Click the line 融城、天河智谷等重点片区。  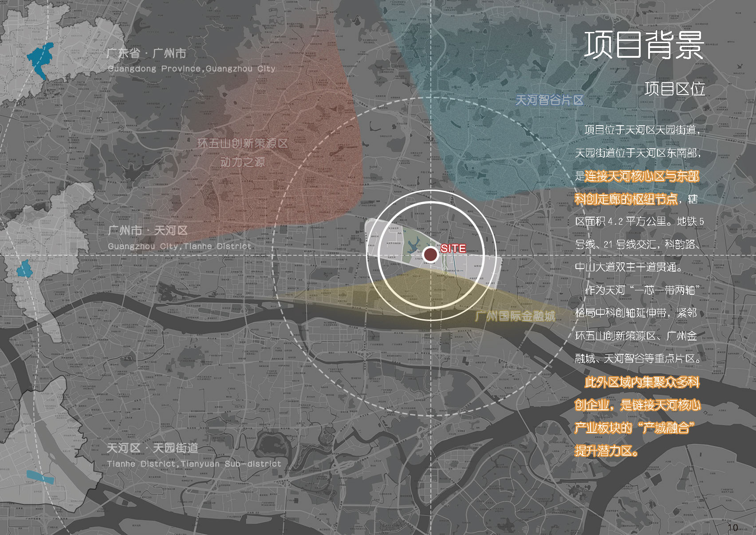(638, 358)
